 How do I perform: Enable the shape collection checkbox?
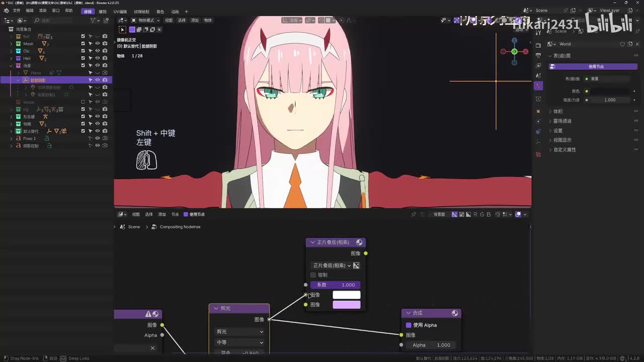tap(83, 102)
